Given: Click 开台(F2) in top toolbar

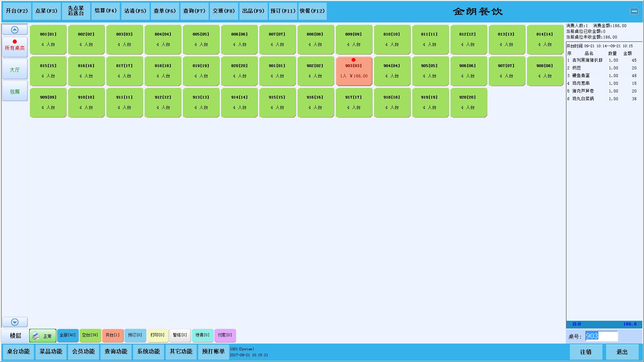Looking at the screenshot, I should [x=17, y=11].
